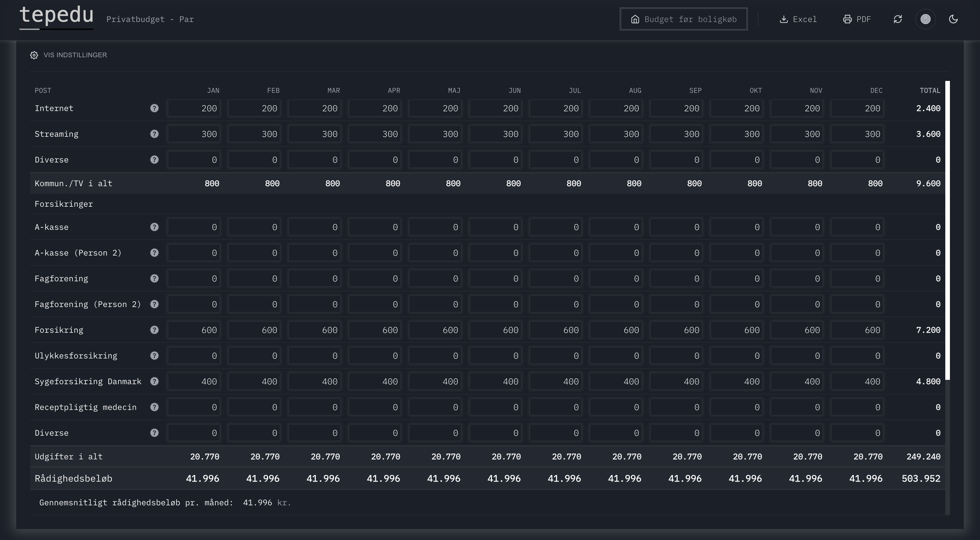Click the refresh/reset icon in header
The height and width of the screenshot is (540, 980).
(898, 19)
